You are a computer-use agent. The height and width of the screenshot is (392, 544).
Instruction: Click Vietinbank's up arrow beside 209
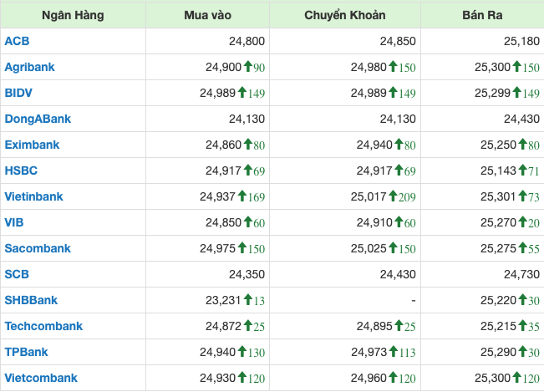[x=393, y=196]
